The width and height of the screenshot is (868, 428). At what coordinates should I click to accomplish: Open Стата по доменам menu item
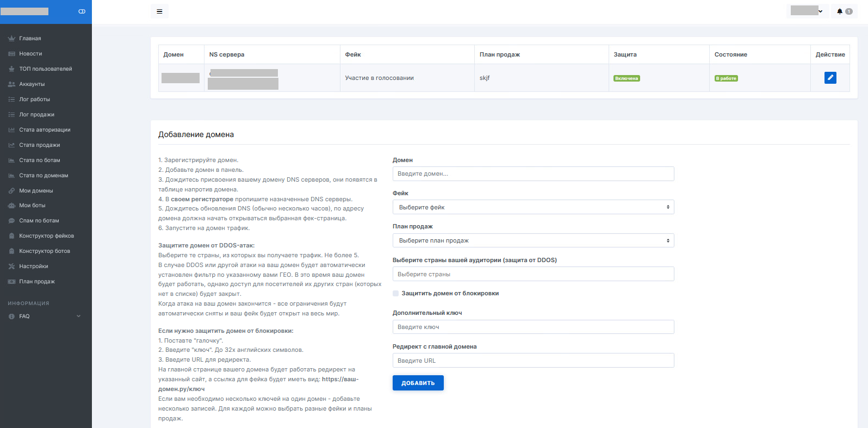(44, 176)
